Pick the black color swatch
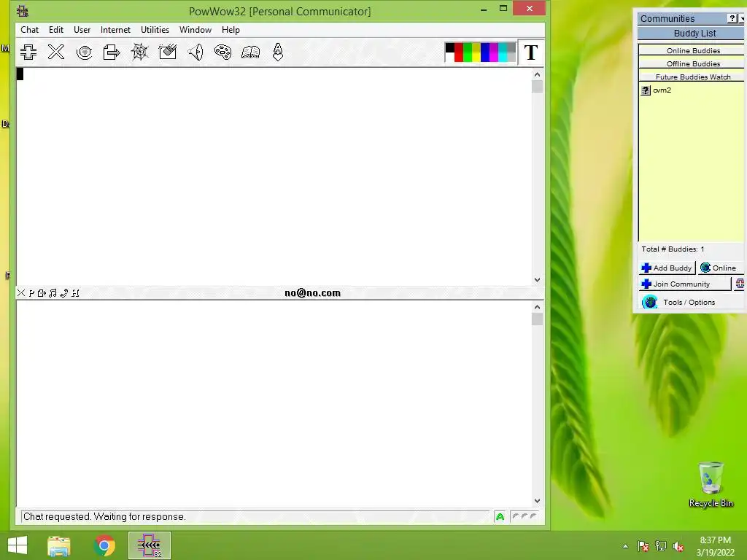 (x=449, y=47)
